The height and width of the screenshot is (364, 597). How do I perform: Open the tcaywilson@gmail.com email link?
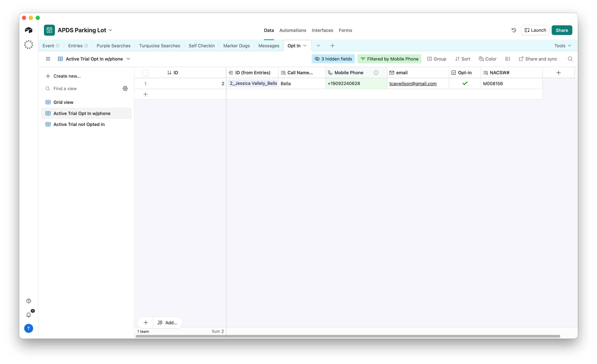click(413, 83)
